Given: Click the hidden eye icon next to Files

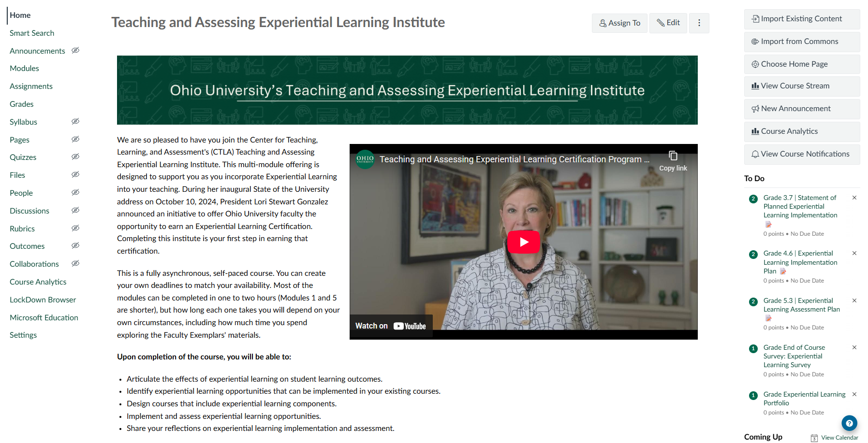Looking at the screenshot, I should pos(75,174).
